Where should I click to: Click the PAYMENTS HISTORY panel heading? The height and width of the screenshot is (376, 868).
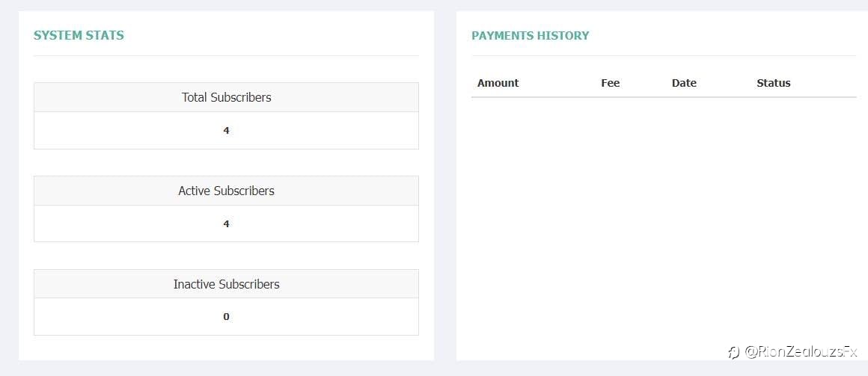(531, 35)
